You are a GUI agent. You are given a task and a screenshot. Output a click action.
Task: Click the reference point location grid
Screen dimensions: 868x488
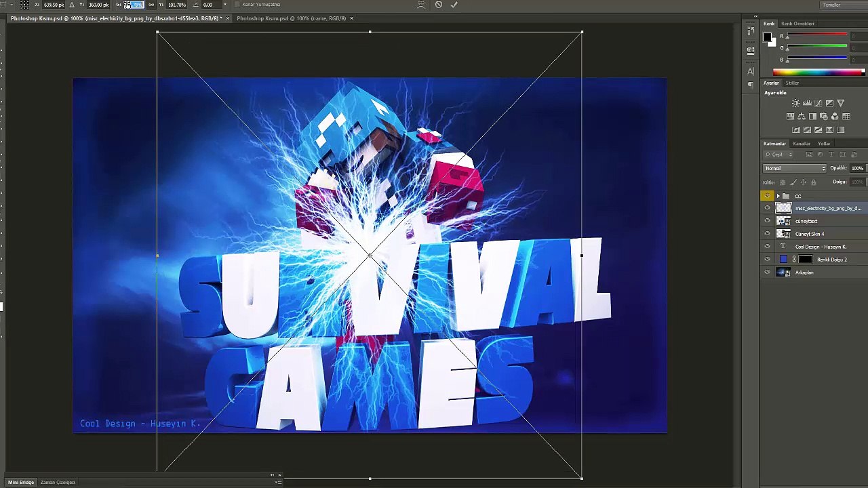coord(24,5)
